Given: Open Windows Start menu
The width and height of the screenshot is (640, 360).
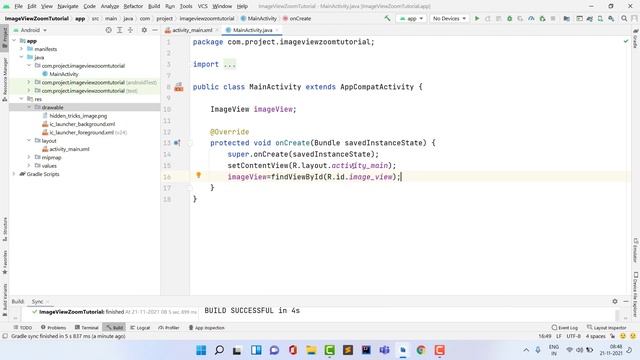Looking at the screenshot, I should [x=201, y=350].
